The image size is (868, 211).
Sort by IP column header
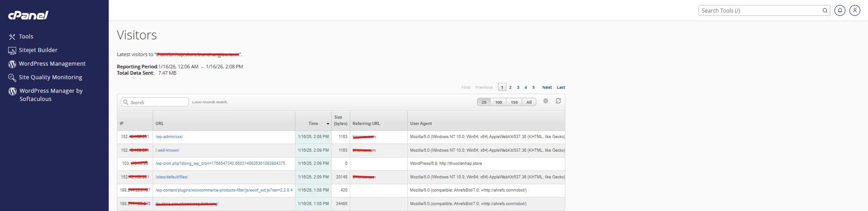[135, 121]
